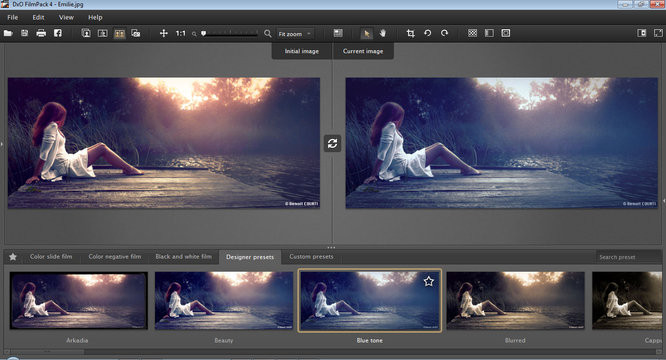Click the current image preview

click(502, 143)
